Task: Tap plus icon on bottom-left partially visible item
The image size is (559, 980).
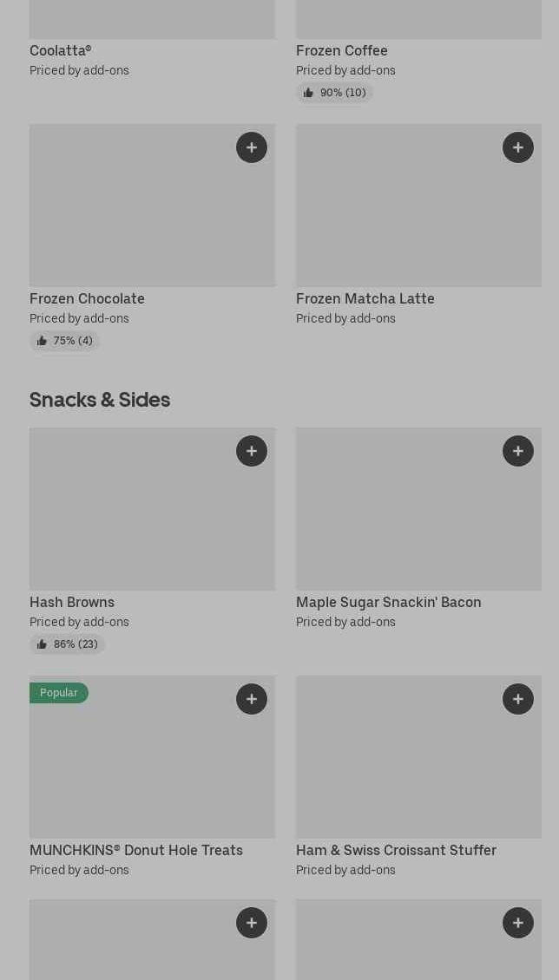Action: point(252,923)
